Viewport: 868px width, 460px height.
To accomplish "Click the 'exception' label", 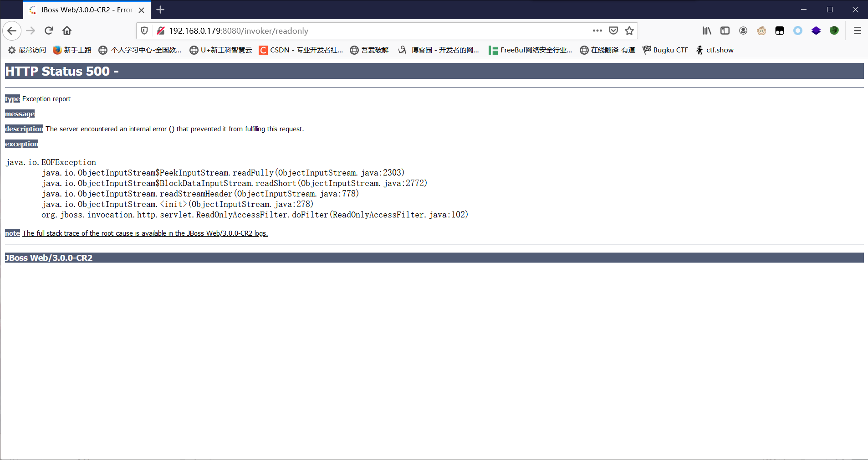I will 21,144.
